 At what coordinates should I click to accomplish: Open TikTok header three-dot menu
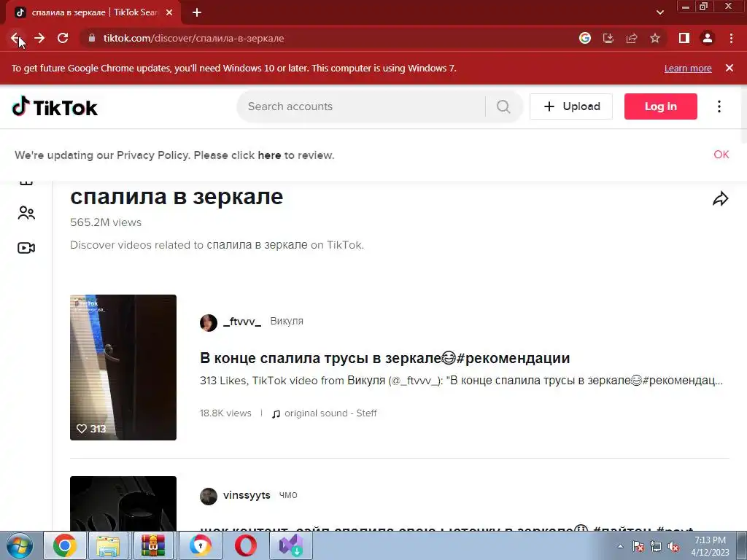pos(719,106)
